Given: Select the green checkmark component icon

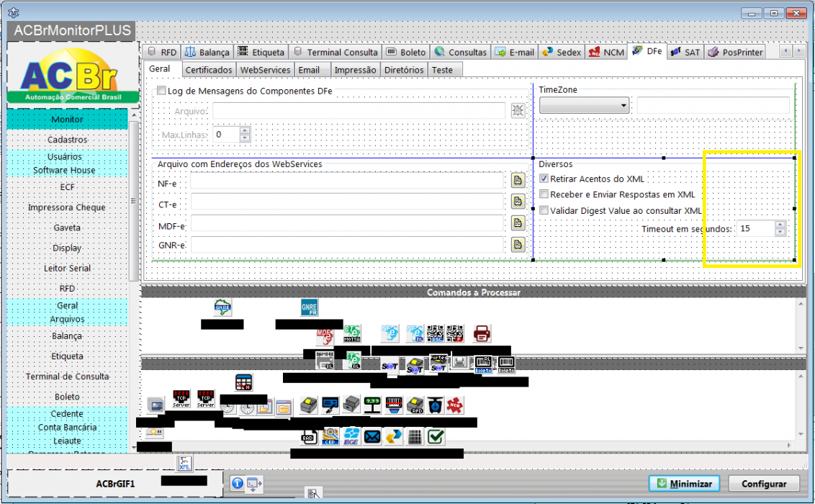Looking at the screenshot, I should pyautogui.click(x=436, y=436).
